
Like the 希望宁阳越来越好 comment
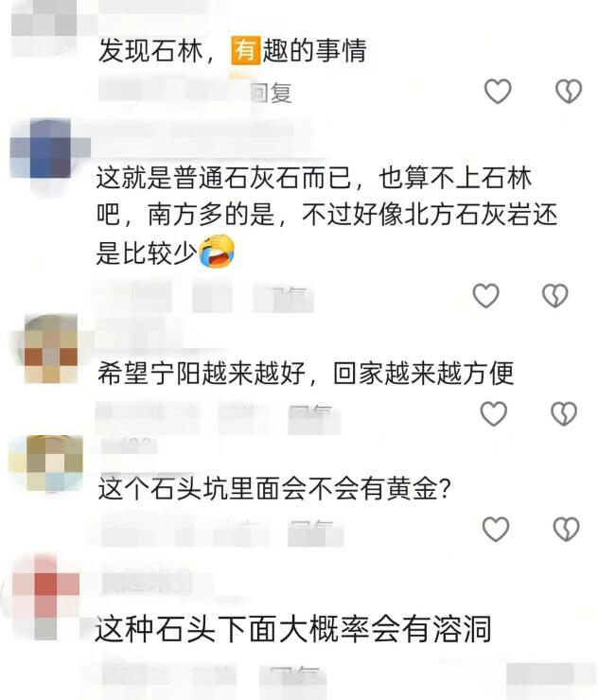point(494,413)
